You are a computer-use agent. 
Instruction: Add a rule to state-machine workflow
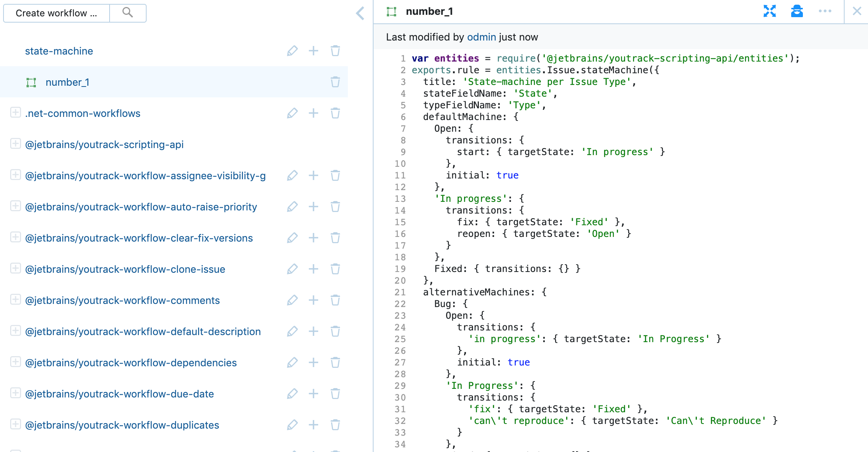[x=313, y=51]
